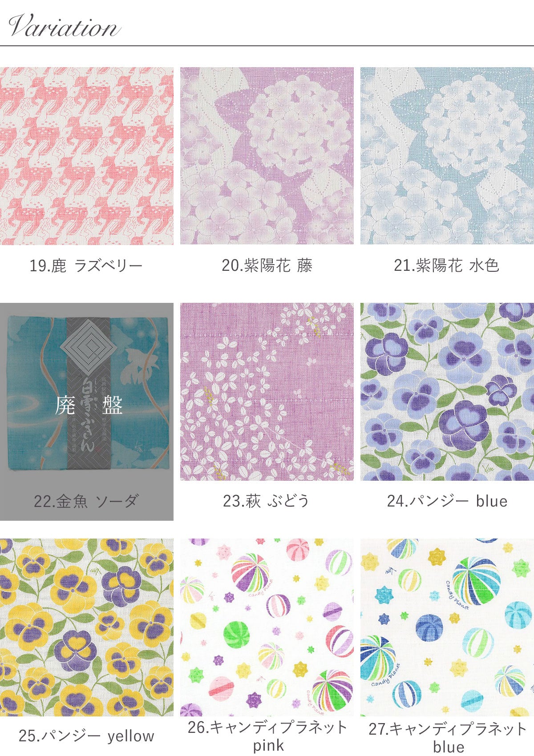
Task: Choose the Candy Planet blue pattern image
Action: point(447,627)
